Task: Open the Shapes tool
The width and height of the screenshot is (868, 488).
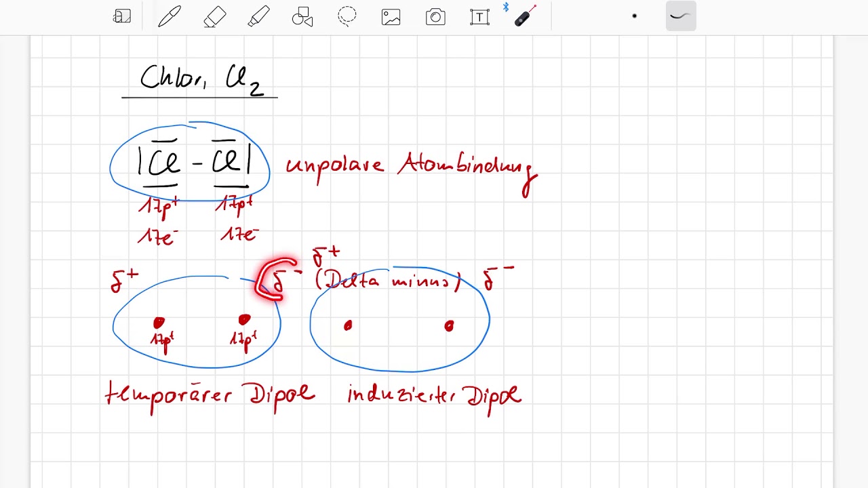Action: tap(302, 17)
